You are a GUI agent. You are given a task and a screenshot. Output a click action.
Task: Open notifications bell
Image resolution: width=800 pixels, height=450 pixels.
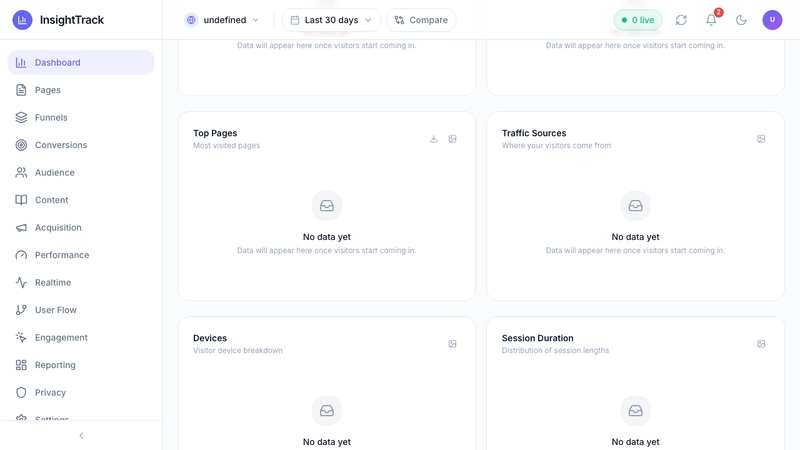point(711,20)
